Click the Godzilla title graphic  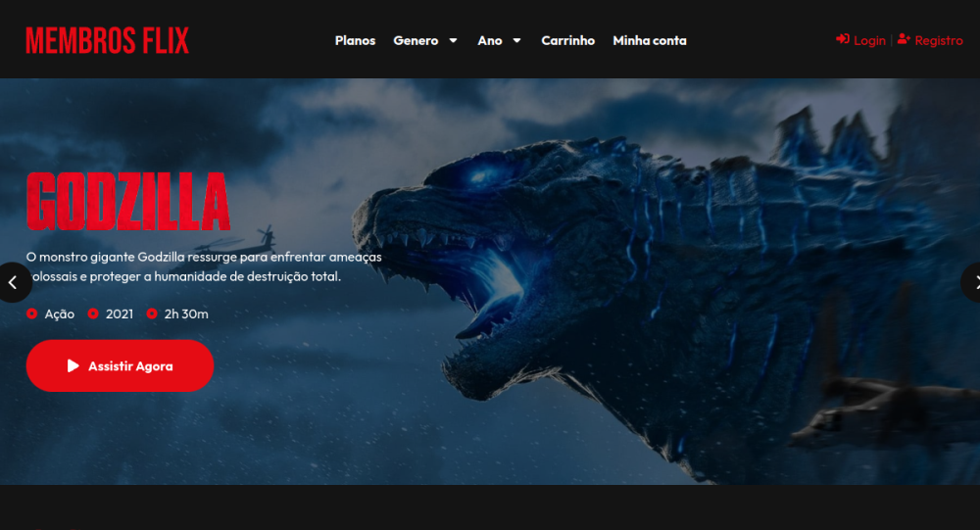(128, 201)
